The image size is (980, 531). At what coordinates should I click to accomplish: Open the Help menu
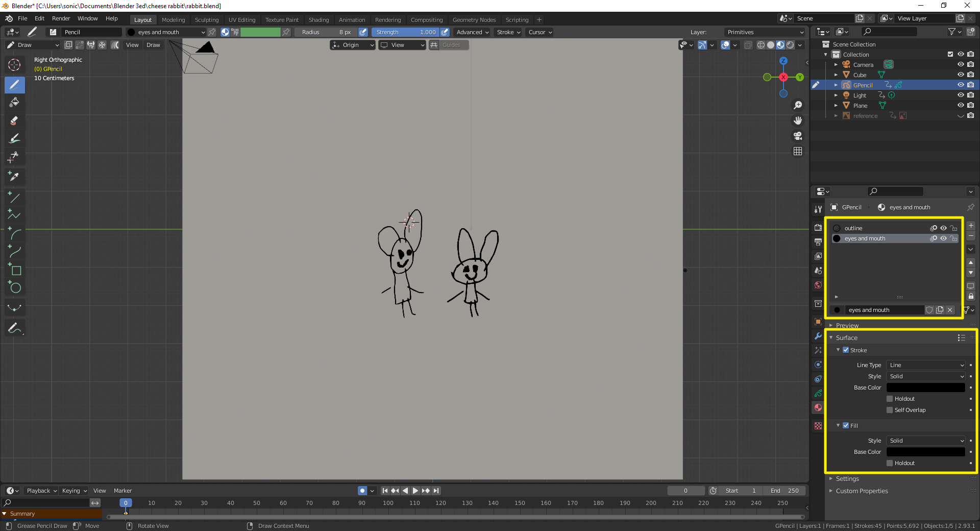112,18
